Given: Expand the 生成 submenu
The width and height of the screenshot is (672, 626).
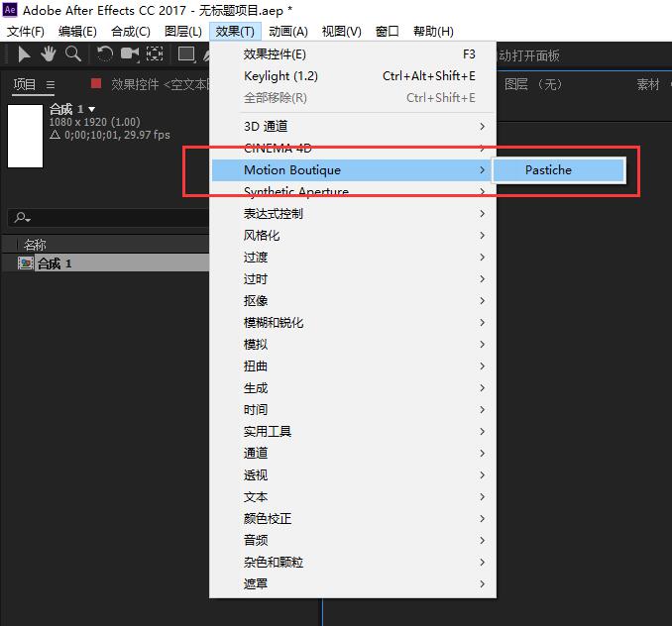Looking at the screenshot, I should tap(353, 388).
